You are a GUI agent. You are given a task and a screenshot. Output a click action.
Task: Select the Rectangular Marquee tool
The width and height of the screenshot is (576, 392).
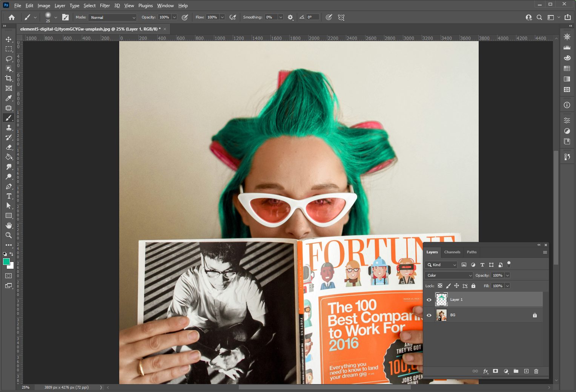(x=9, y=49)
